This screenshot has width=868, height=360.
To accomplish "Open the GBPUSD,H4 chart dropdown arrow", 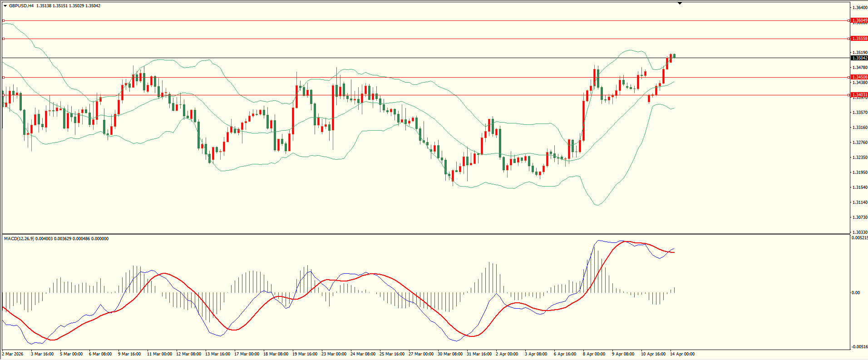I will click(x=5, y=6).
